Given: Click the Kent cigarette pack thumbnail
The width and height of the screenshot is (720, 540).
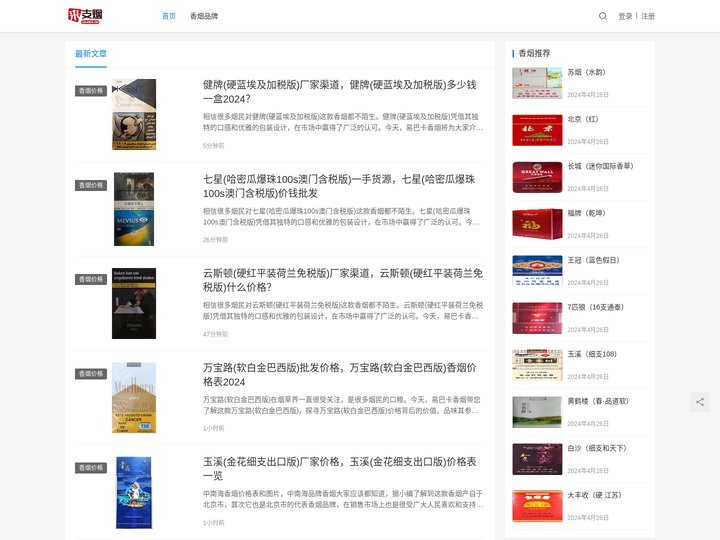Looking at the screenshot, I should [134, 114].
